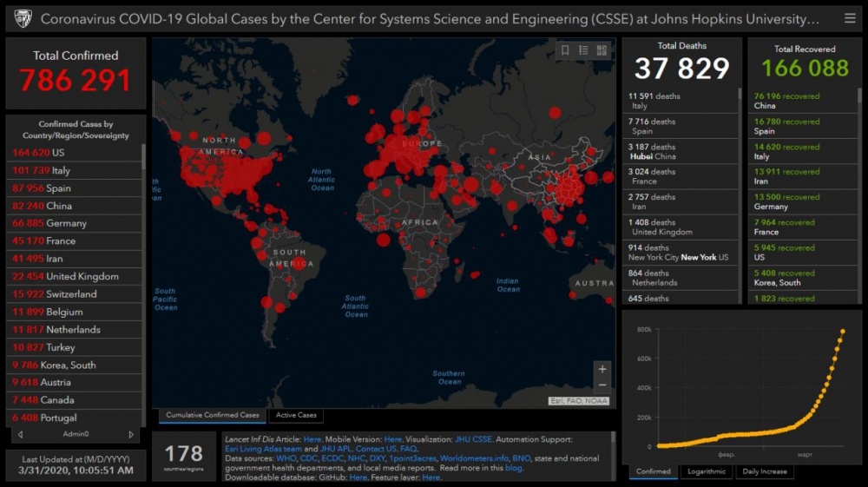Open the Worldometers.info link

click(x=475, y=458)
